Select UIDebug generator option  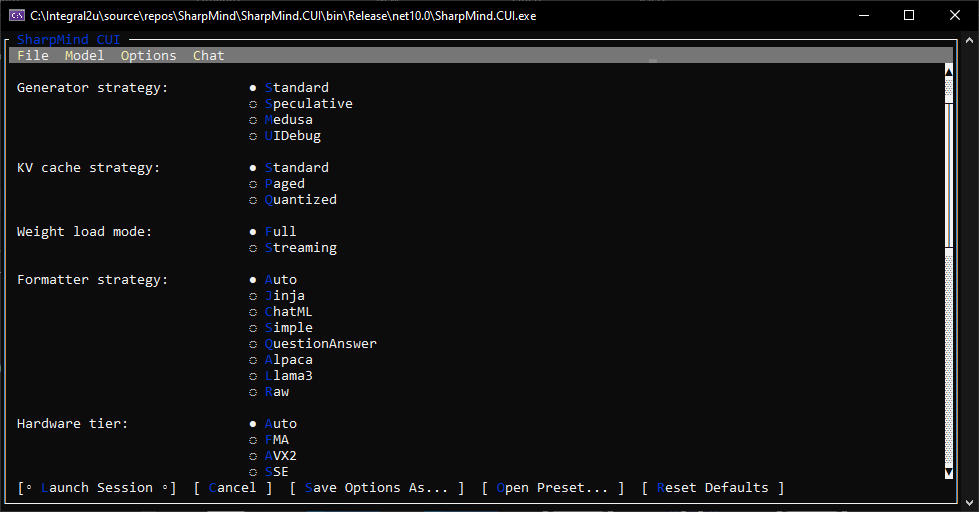point(285,135)
